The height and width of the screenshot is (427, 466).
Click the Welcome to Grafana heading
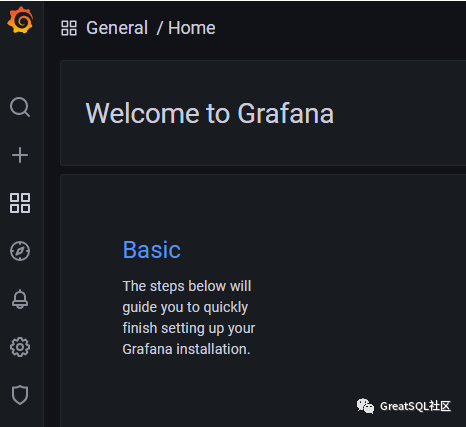click(x=210, y=113)
